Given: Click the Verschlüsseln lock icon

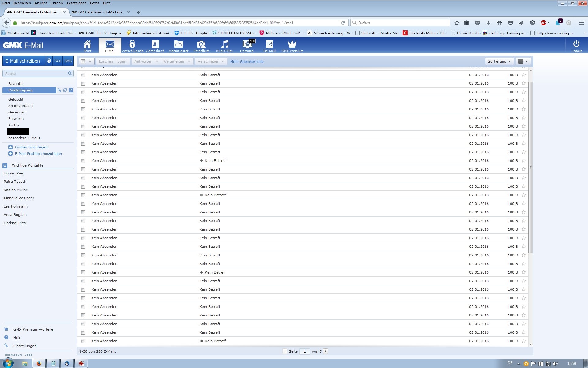Looking at the screenshot, I should (x=132, y=44).
